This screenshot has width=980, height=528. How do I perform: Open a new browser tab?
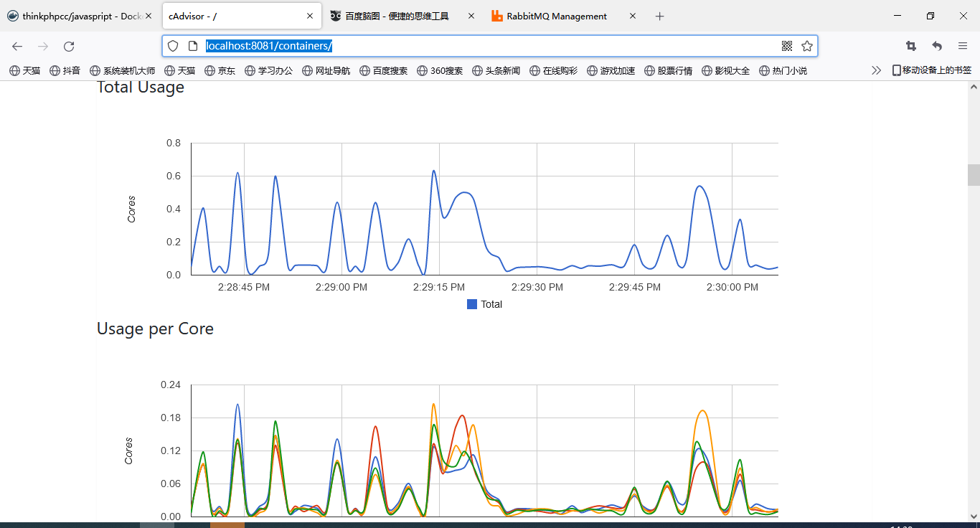pyautogui.click(x=660, y=16)
